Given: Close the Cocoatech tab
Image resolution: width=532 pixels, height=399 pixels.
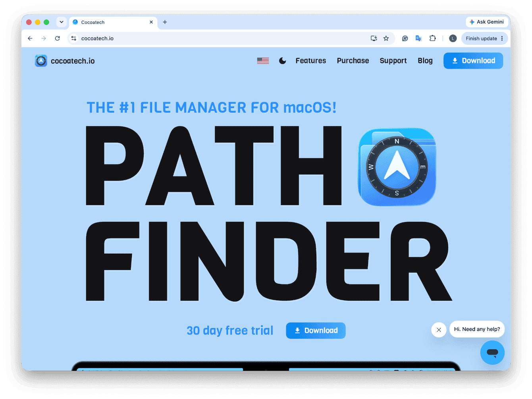Looking at the screenshot, I should tap(151, 22).
